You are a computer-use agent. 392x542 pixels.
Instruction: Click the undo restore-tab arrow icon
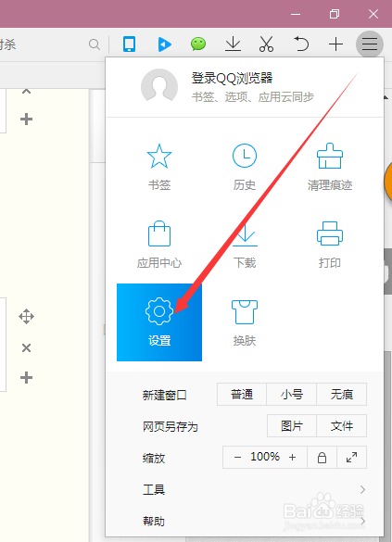tap(301, 44)
